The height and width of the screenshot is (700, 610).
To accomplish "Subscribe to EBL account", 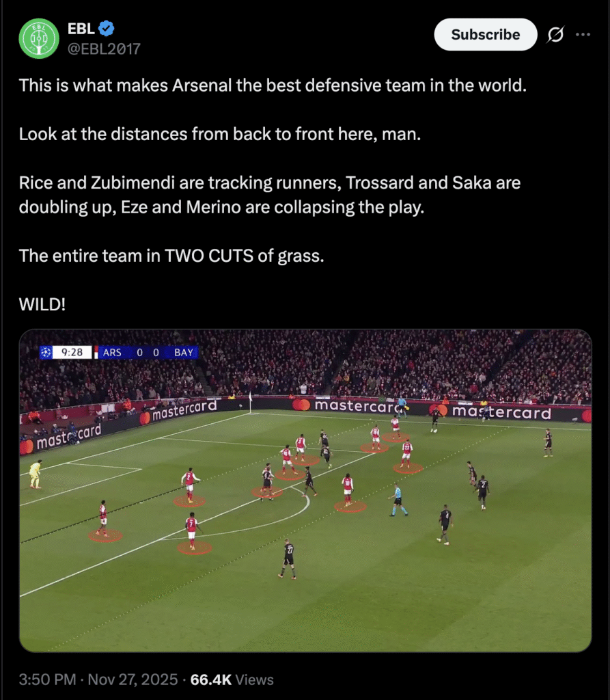I will click(486, 34).
